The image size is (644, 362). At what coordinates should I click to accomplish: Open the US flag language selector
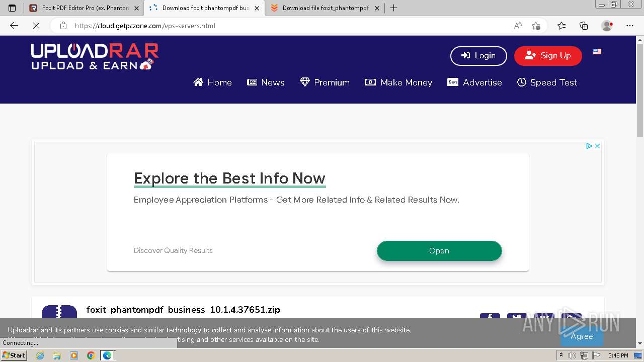[597, 51]
